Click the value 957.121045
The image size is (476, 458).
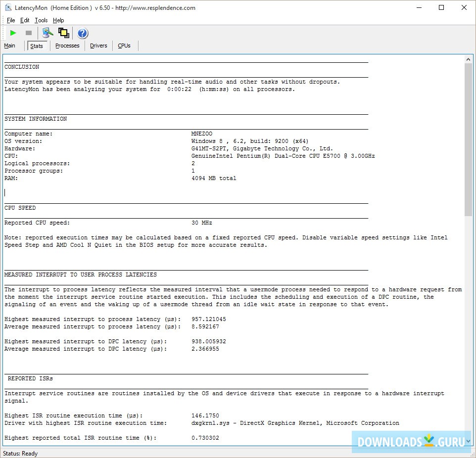[208, 320]
